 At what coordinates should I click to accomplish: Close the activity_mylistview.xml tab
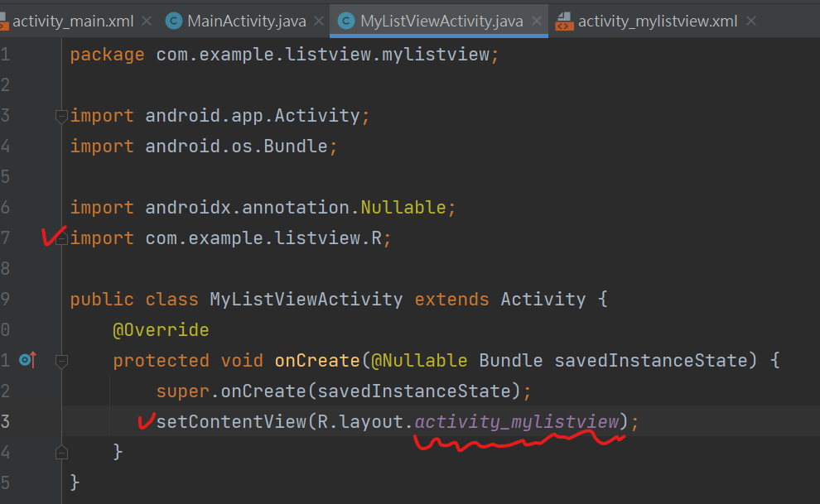(751, 21)
